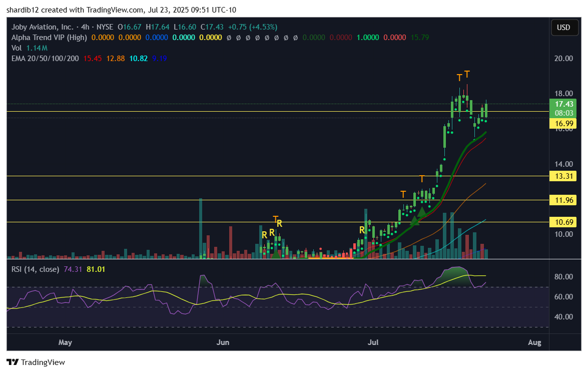588x373 pixels.
Task: Click the TradingView logo at bottom left
Action: tap(36, 362)
